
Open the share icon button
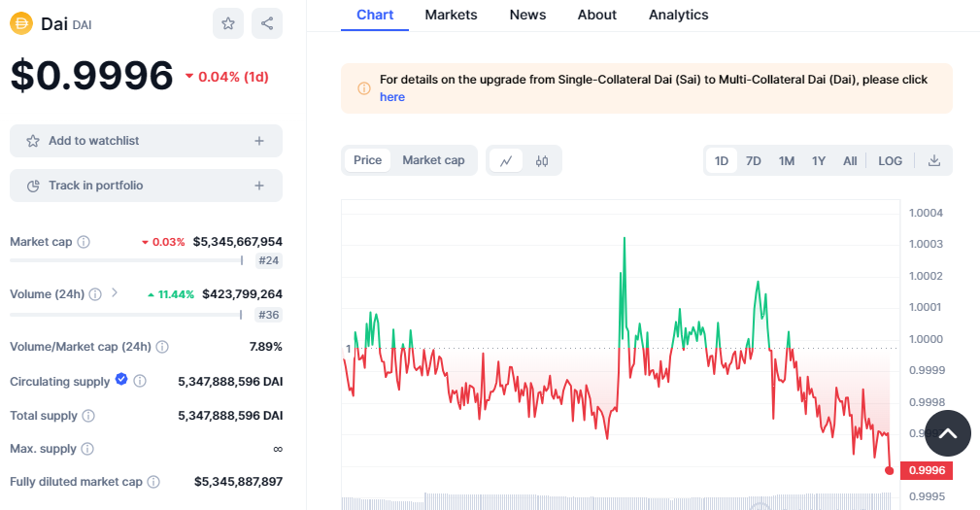(267, 23)
